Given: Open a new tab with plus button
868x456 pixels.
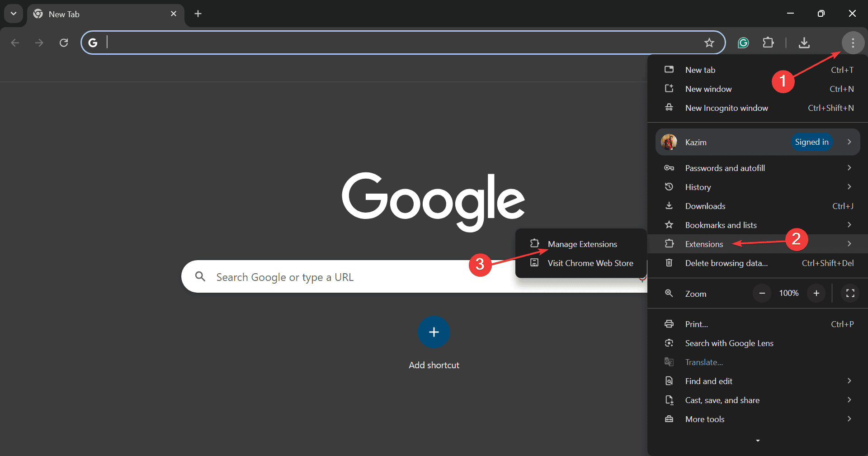Looking at the screenshot, I should [198, 14].
